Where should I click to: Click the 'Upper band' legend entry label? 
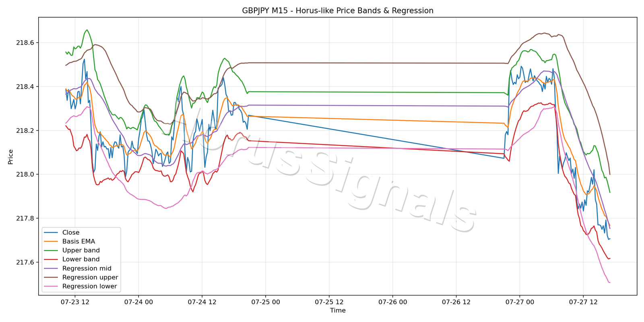81,250
